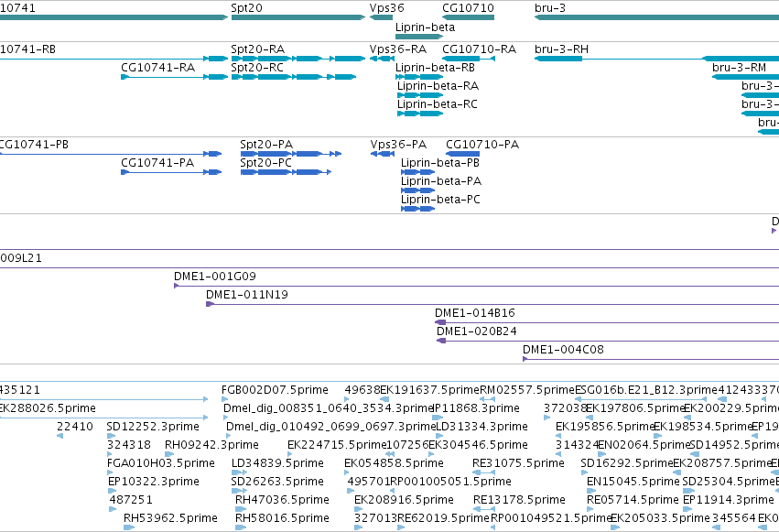Select clone DME1-011N19

coord(492,305)
